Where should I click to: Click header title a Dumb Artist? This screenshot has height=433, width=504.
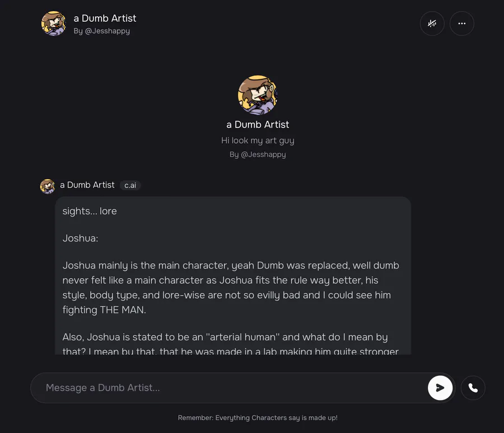point(105,18)
